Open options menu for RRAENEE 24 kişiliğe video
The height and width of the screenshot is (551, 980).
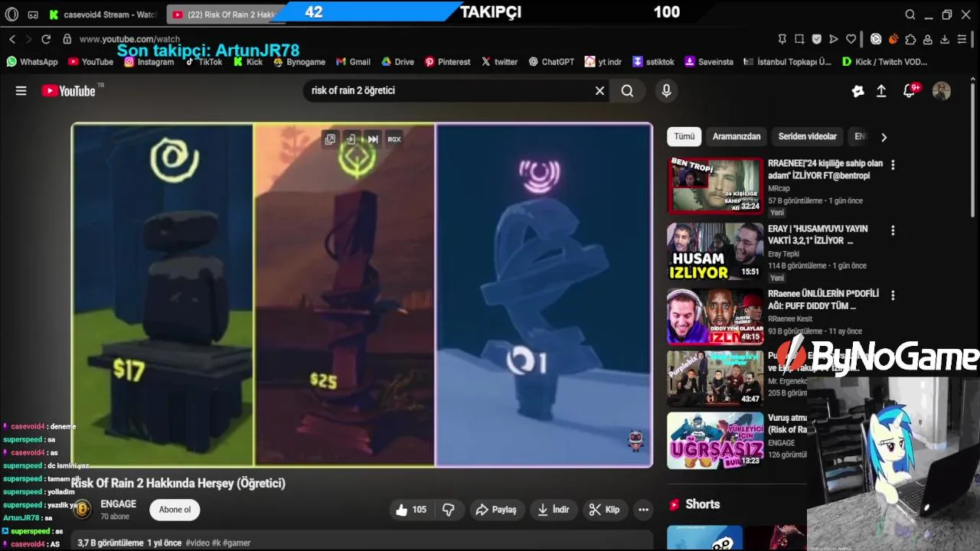[x=893, y=165]
